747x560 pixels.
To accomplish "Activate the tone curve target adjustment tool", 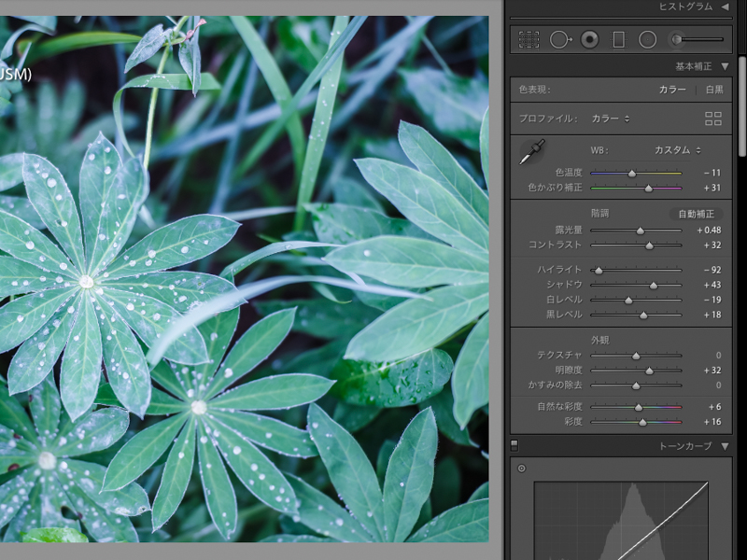I will point(522,469).
